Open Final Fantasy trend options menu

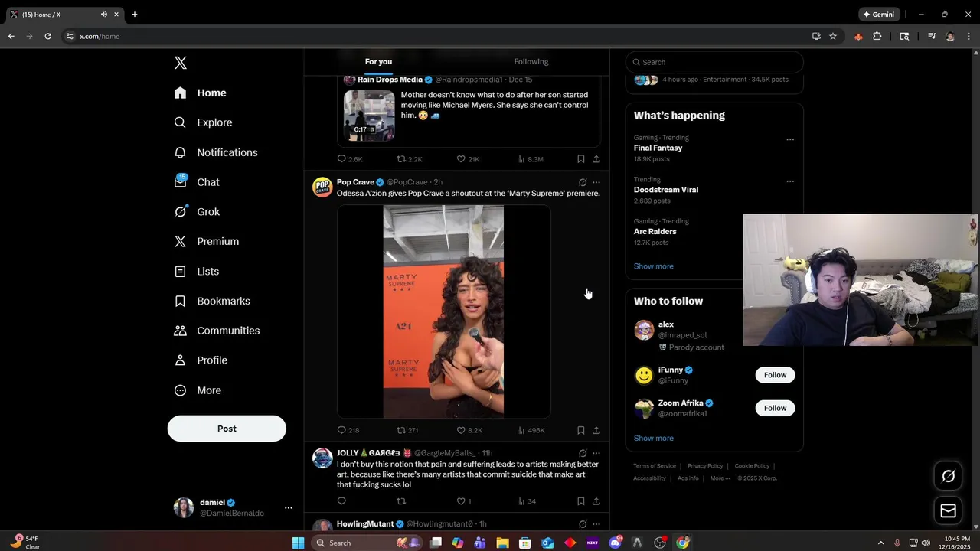(x=790, y=139)
